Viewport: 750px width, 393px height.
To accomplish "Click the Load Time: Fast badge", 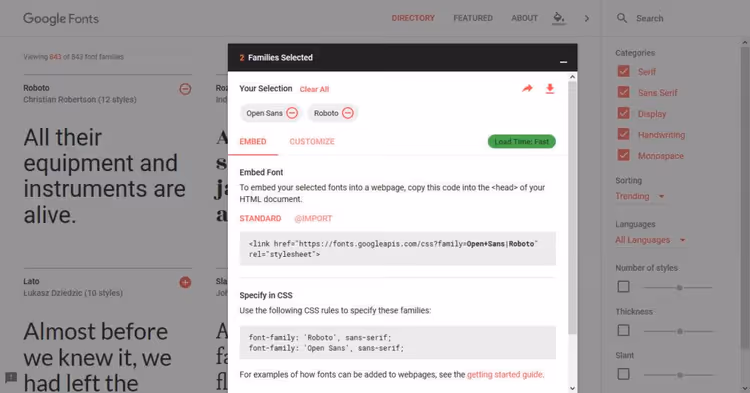I will point(522,142).
